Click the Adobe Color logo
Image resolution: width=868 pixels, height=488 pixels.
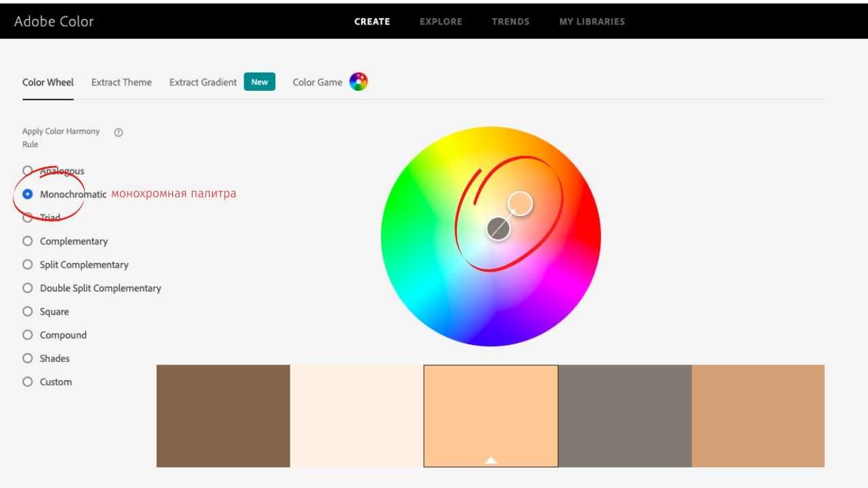pos(54,21)
